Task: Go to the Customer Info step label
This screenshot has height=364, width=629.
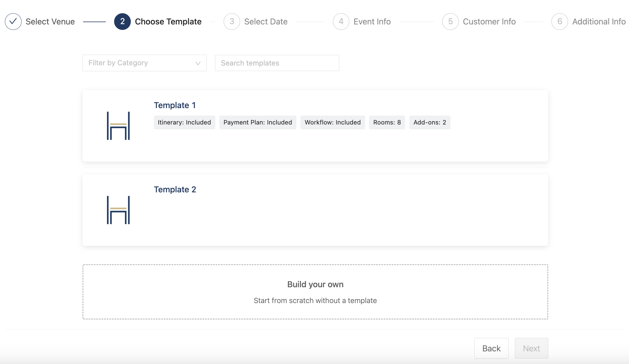Action: click(x=489, y=22)
